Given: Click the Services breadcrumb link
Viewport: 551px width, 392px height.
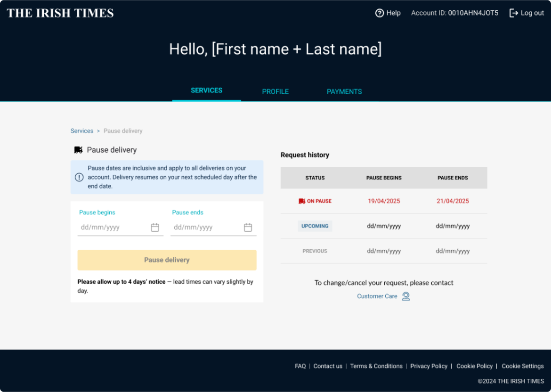Looking at the screenshot, I should pyautogui.click(x=82, y=131).
